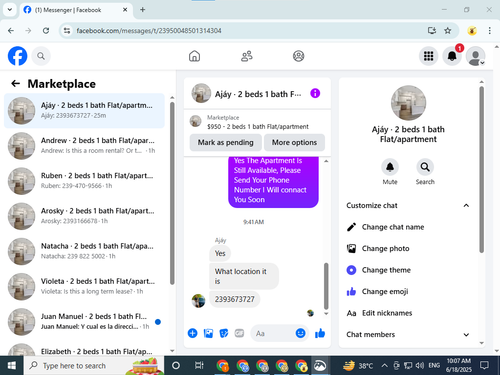Open the Facebook menu grid icon

coord(428,56)
